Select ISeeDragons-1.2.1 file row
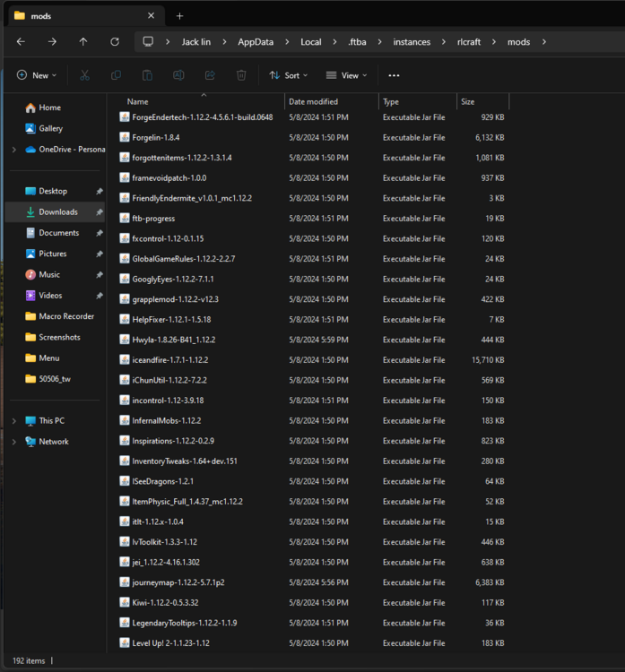Screen dimensions: 625x672 coord(312,481)
